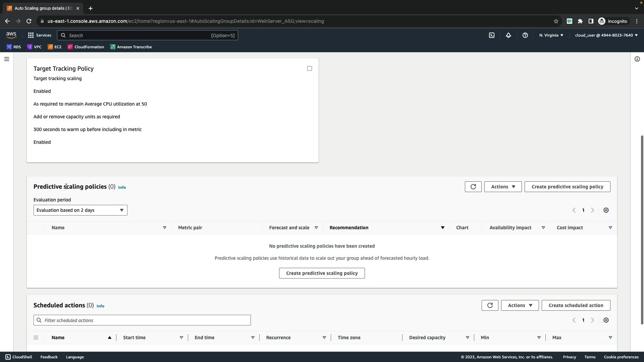Open the CloudFormation bookmark shortcut
The image size is (644, 362).
[86, 47]
